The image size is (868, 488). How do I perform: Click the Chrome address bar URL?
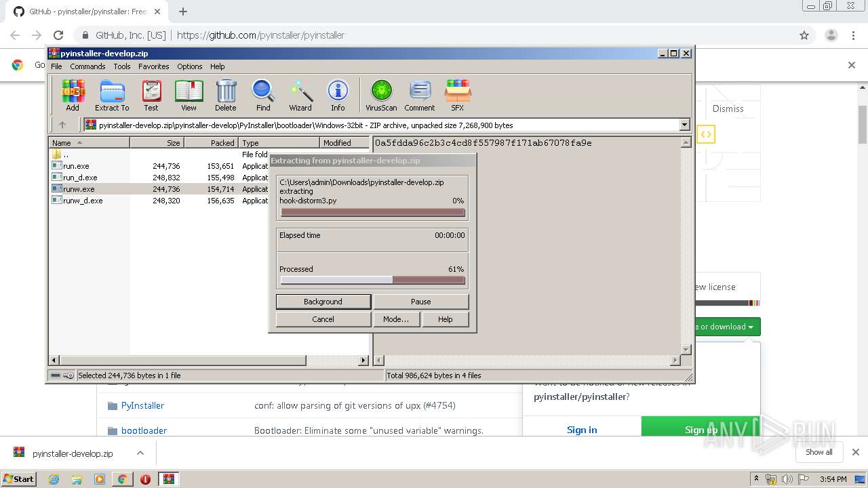[260, 35]
